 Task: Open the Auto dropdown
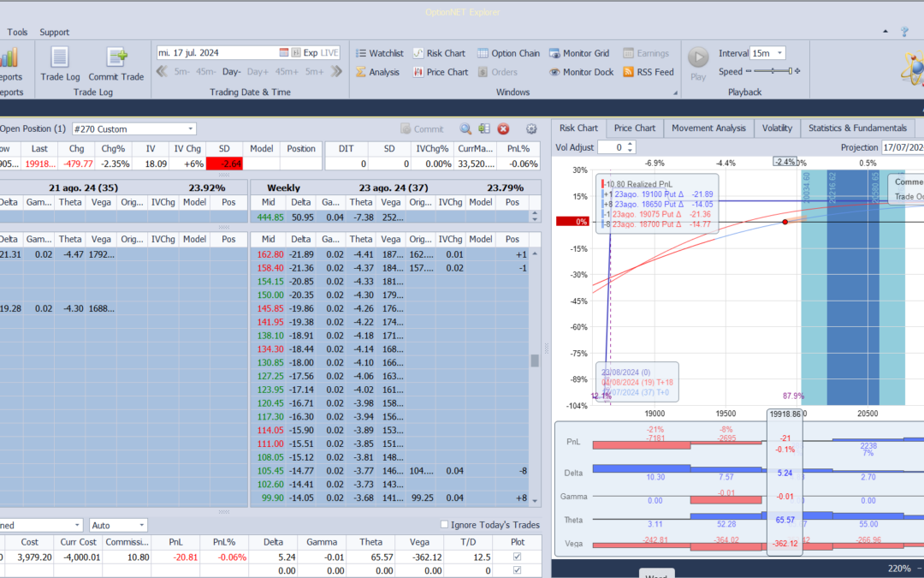point(141,525)
